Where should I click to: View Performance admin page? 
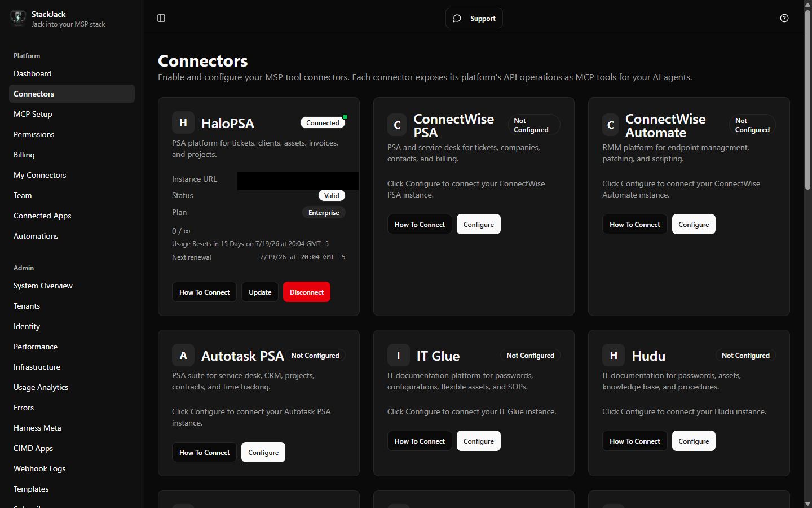[x=72, y=347]
